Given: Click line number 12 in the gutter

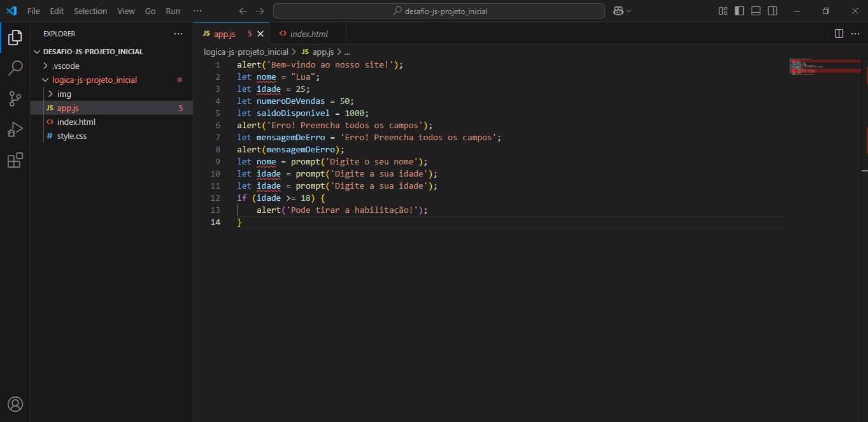Looking at the screenshot, I should (215, 198).
